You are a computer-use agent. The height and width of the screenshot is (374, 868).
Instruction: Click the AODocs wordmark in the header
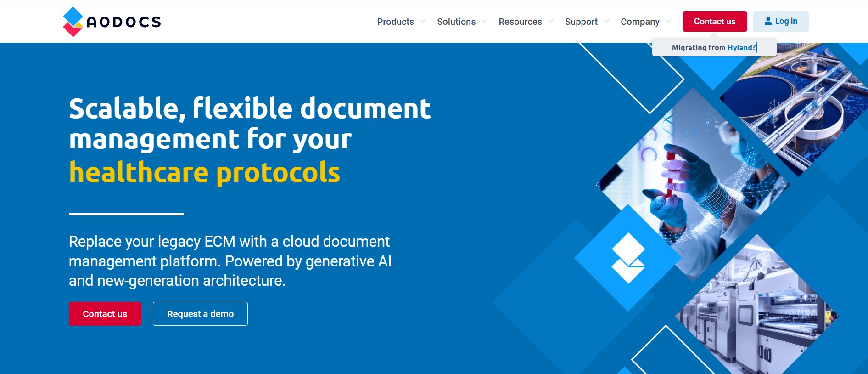click(124, 22)
